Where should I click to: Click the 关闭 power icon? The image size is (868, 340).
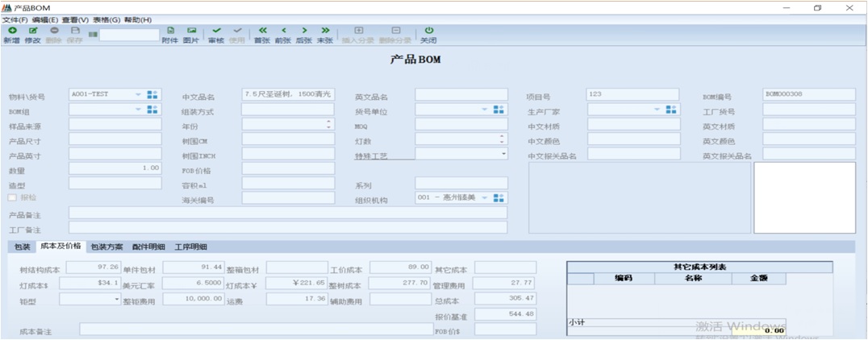[428, 31]
